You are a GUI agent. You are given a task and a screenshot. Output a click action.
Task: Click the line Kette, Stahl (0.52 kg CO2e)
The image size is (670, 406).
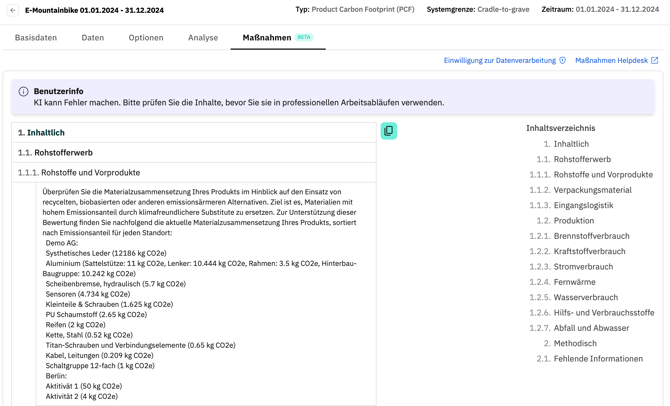[x=89, y=335]
